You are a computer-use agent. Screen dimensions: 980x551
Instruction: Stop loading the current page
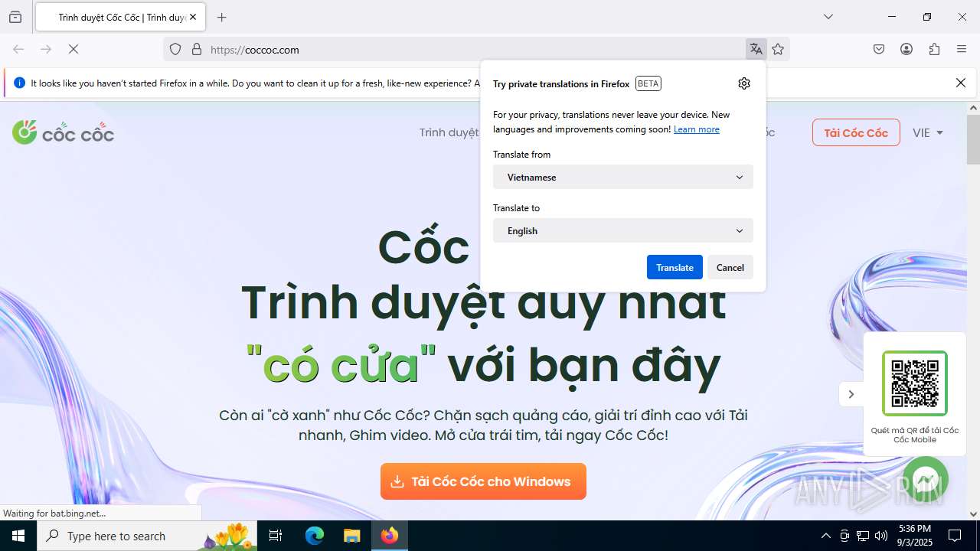pos(73,49)
